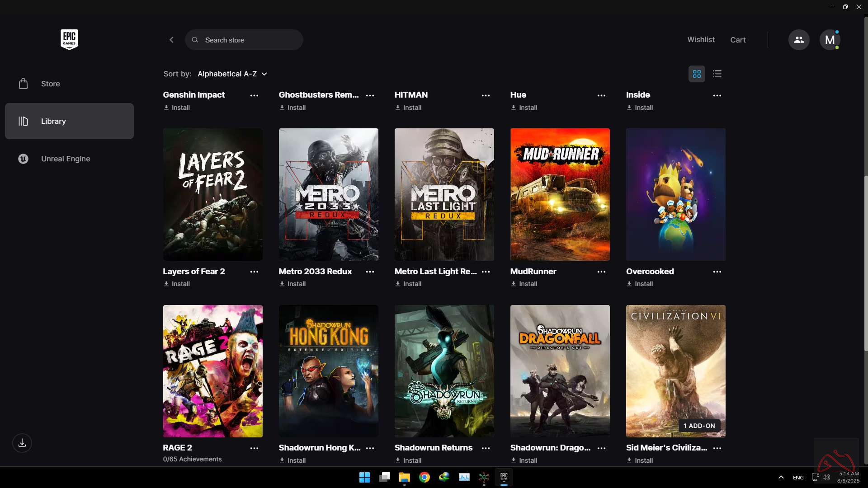Open the Store section

tap(50, 84)
